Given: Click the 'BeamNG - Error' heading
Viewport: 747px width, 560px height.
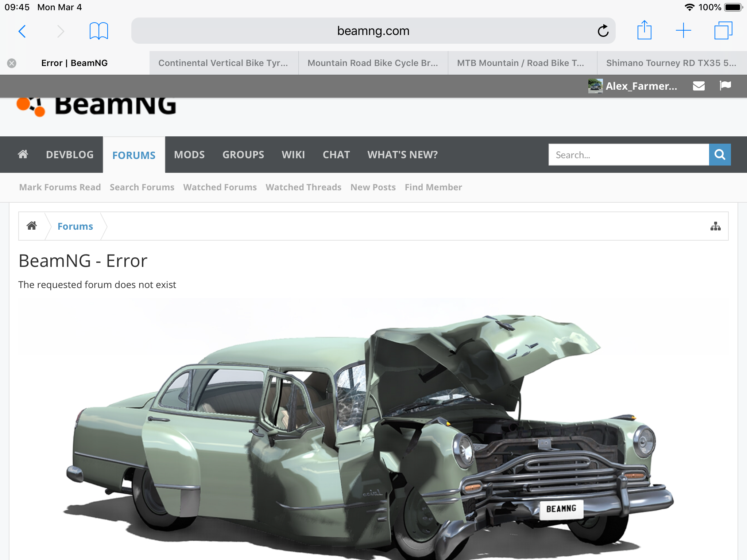Looking at the screenshot, I should click(x=83, y=261).
